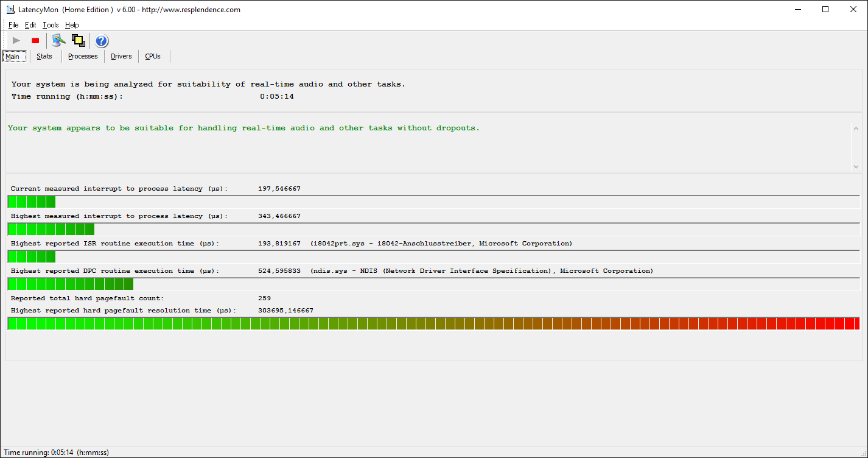Click the ndis.sys driver description text
The width and height of the screenshot is (868, 458).
pyautogui.click(x=481, y=271)
